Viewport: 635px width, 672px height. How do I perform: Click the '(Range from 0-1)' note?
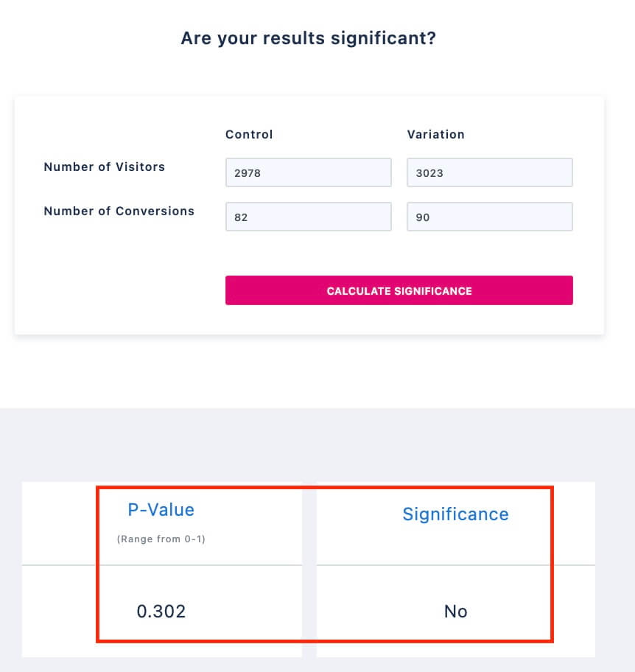pos(161,539)
